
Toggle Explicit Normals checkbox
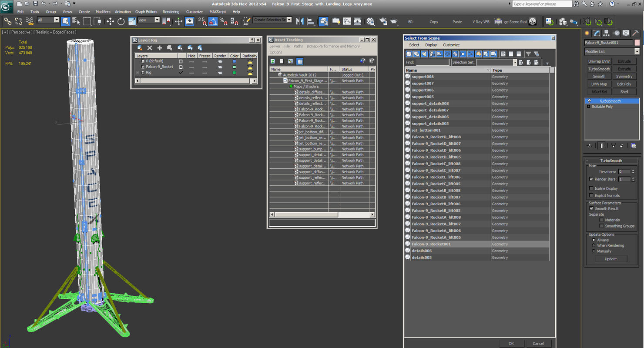(591, 195)
